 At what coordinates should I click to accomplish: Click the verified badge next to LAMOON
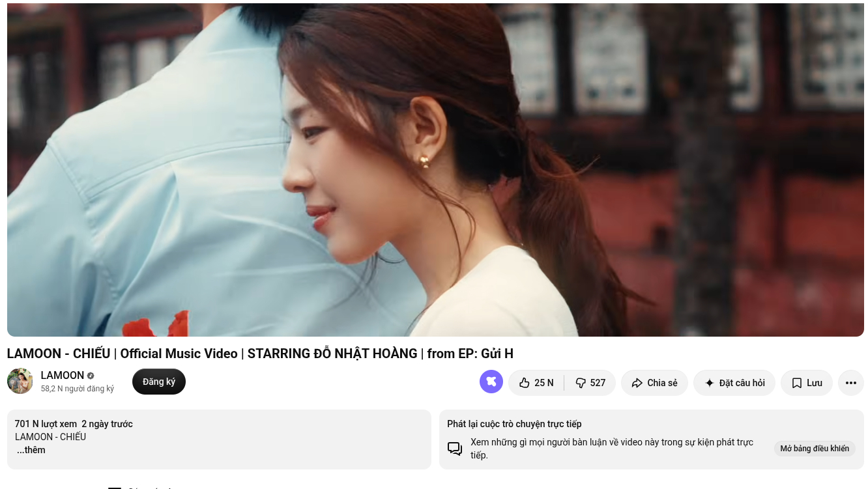coord(91,376)
